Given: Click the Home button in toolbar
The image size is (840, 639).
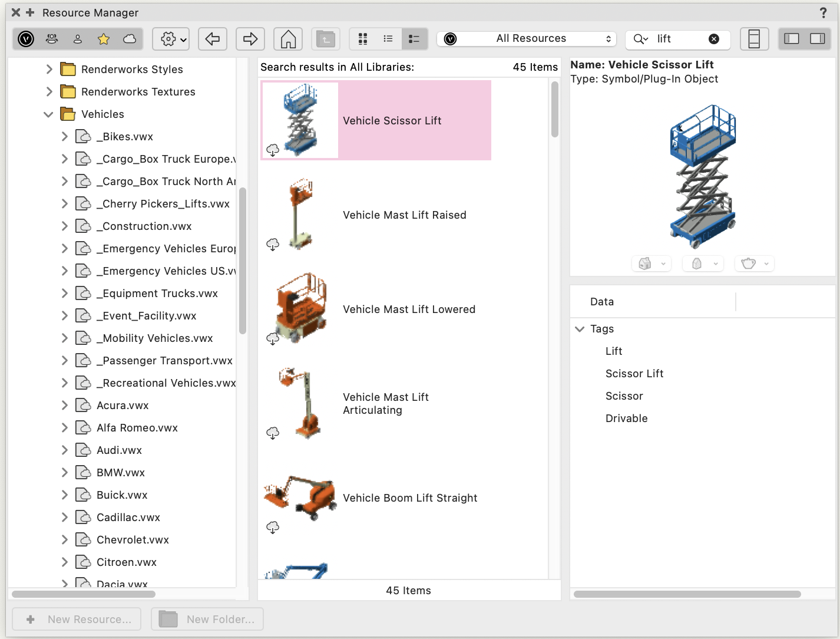Looking at the screenshot, I should click(x=288, y=39).
